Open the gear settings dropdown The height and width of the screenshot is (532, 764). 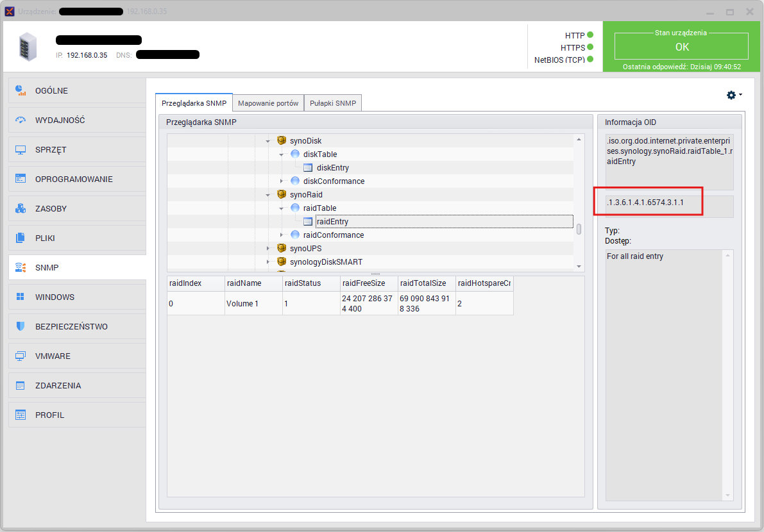(733, 95)
